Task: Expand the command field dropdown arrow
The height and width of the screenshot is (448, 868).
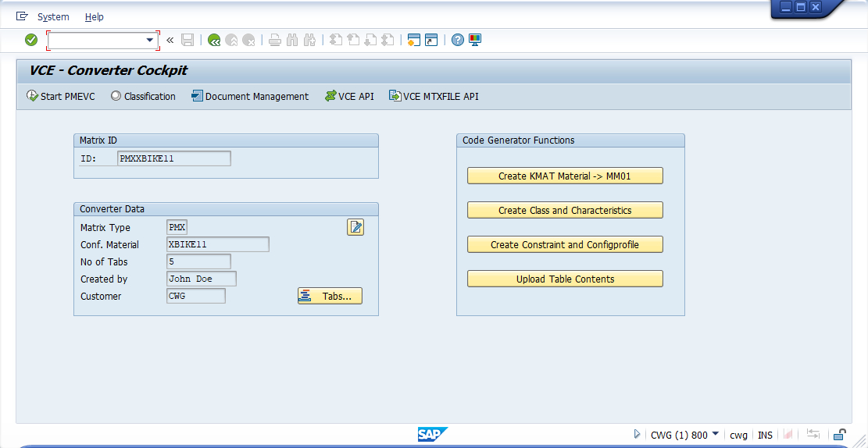Action: click(150, 40)
